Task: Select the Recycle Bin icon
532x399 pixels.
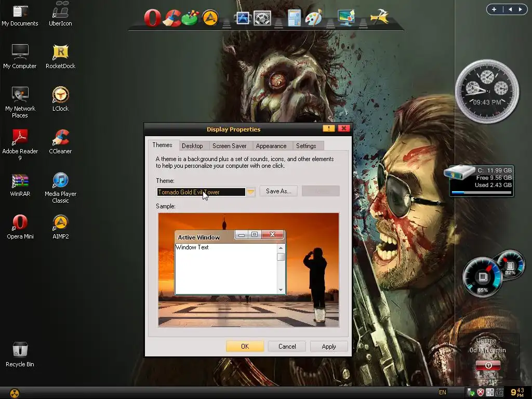Action: pos(20,354)
